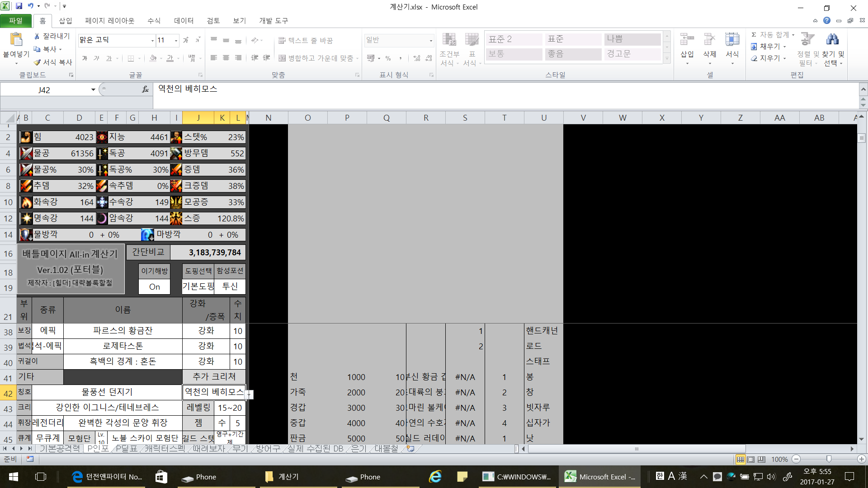Toggle bold formatting button
The height and width of the screenshot is (488, 868).
click(85, 58)
